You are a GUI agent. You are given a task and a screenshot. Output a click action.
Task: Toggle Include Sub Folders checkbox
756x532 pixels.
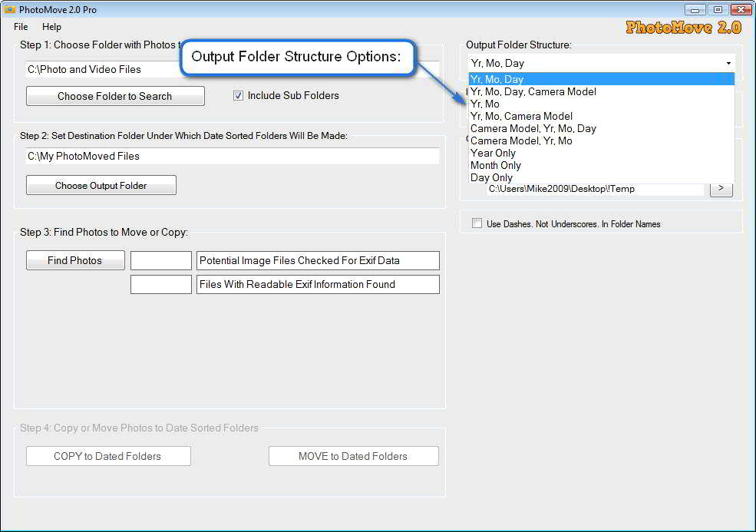click(238, 95)
